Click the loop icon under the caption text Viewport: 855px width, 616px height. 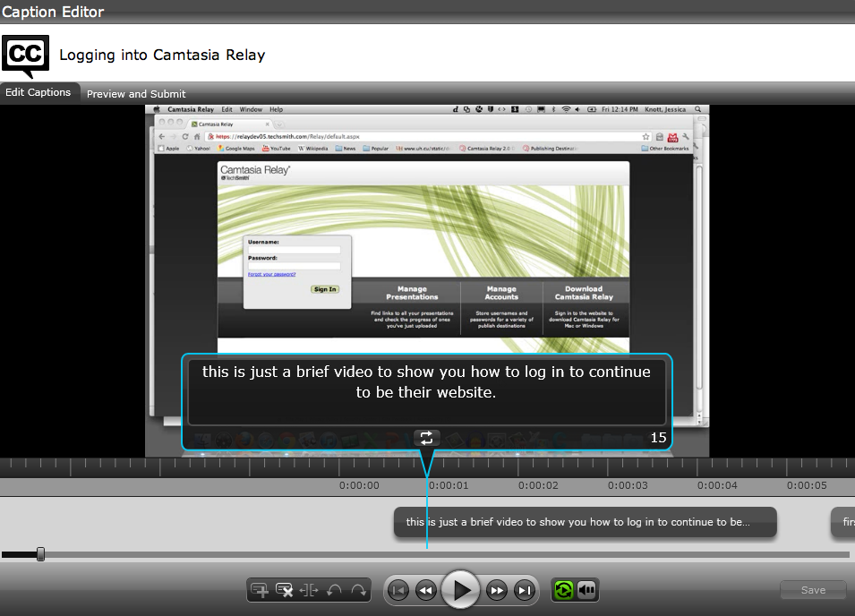click(426, 437)
